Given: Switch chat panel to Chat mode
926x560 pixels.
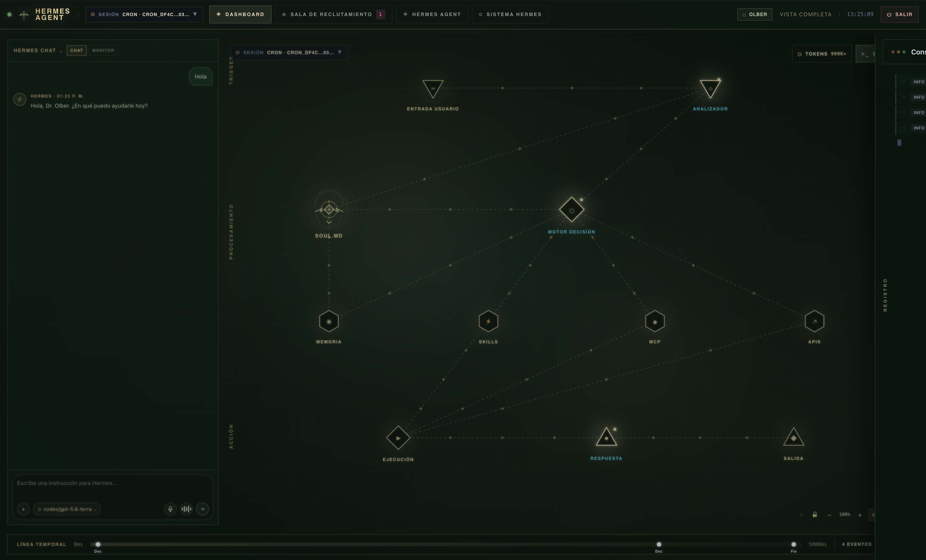Looking at the screenshot, I should 76,50.
